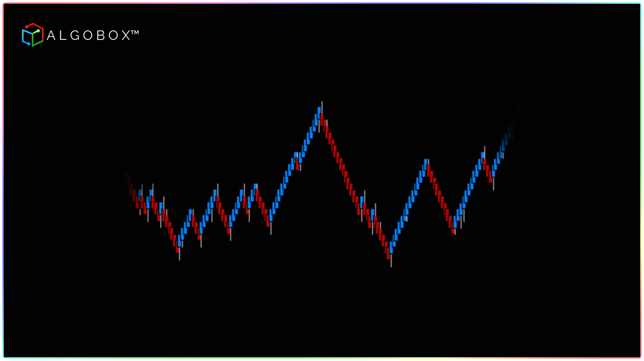Click the letter X in the ALGOBOX wordmark

125,35
